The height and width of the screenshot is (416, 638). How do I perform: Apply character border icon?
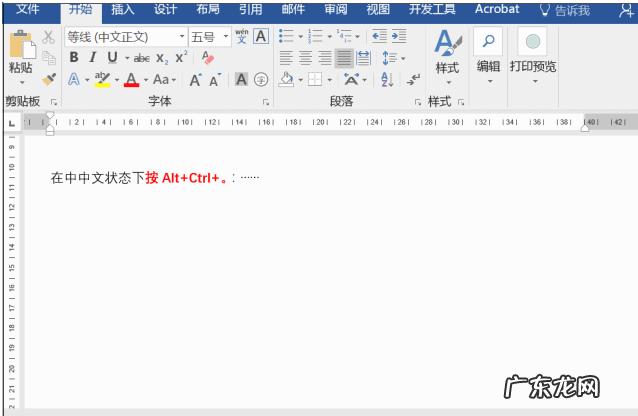pos(261,36)
